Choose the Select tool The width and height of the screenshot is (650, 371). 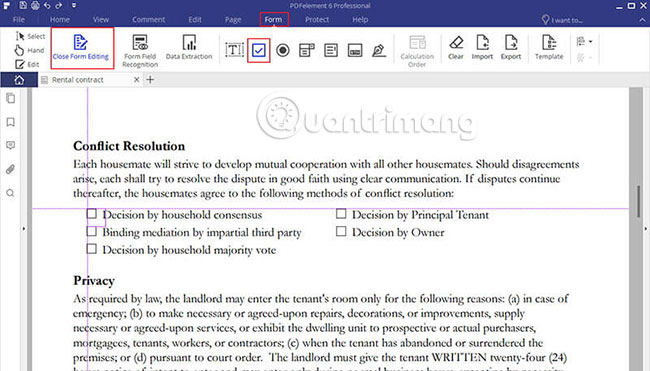[30, 36]
